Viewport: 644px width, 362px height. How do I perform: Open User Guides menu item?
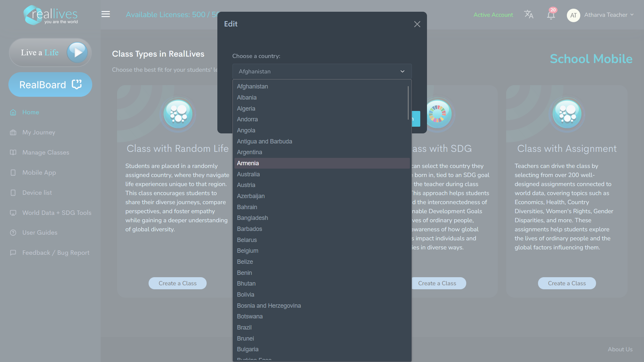click(x=40, y=233)
